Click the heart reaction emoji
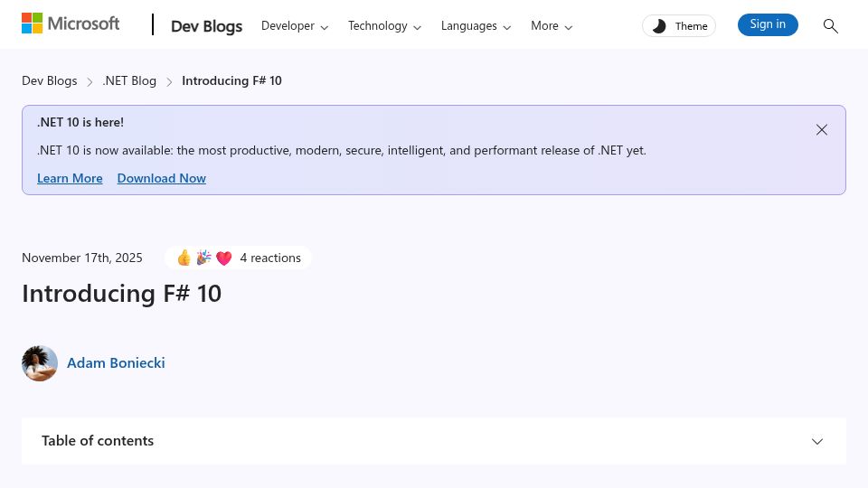Image resolution: width=868 pixels, height=488 pixels. tap(223, 258)
